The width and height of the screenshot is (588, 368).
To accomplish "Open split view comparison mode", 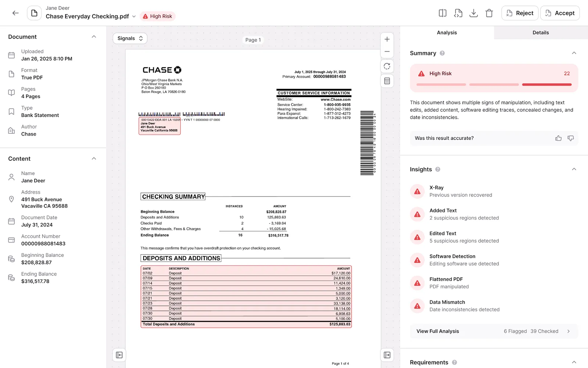I will [442, 13].
